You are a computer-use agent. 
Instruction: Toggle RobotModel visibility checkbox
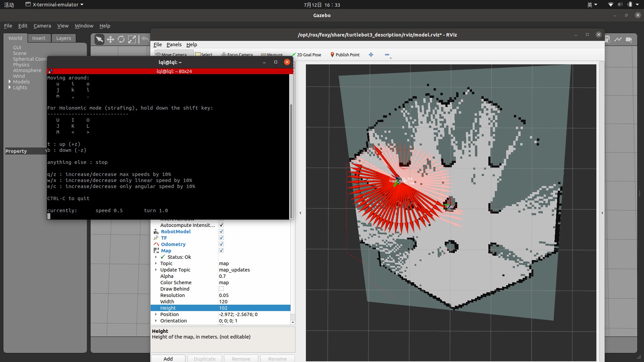tap(221, 232)
